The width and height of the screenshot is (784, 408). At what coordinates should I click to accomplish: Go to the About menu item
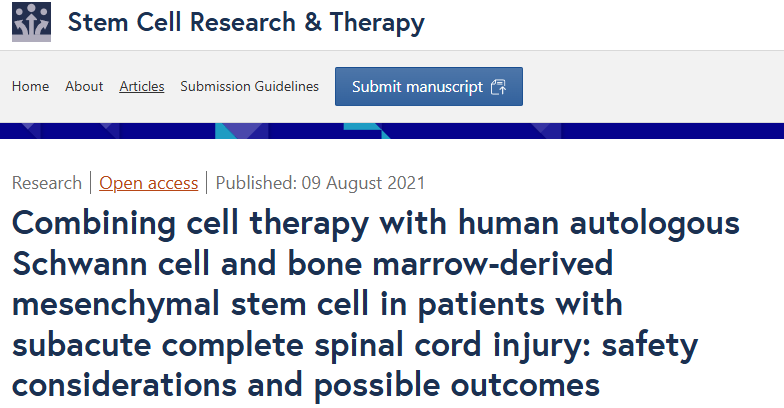(84, 87)
